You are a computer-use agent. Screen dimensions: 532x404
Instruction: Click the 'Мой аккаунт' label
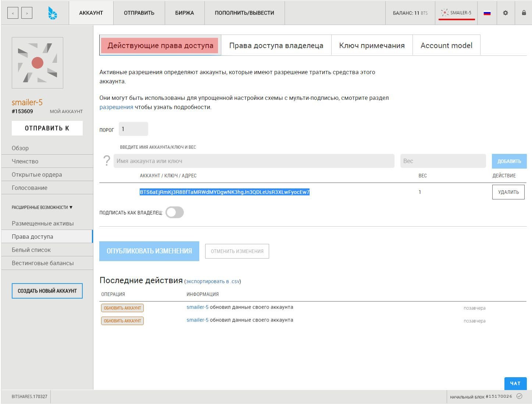[66, 111]
